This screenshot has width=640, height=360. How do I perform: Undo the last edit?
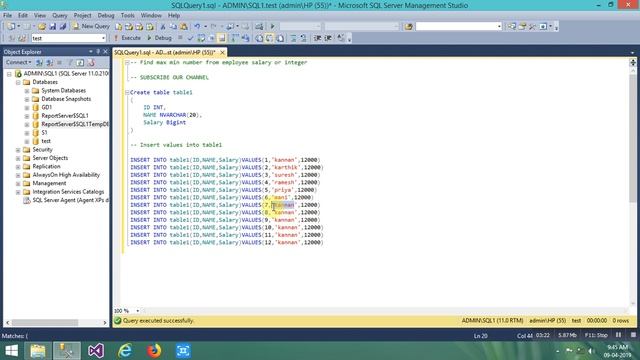click(x=197, y=26)
